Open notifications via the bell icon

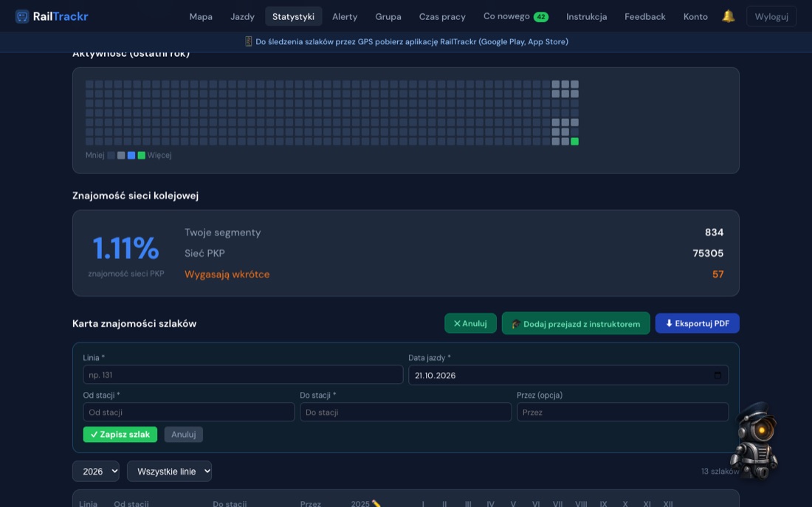tap(728, 16)
